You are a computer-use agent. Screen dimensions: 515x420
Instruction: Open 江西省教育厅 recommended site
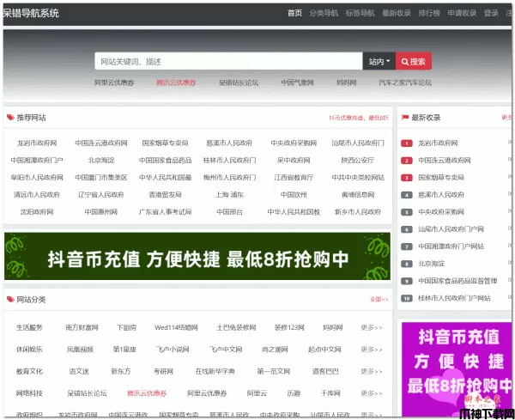coord(294,178)
